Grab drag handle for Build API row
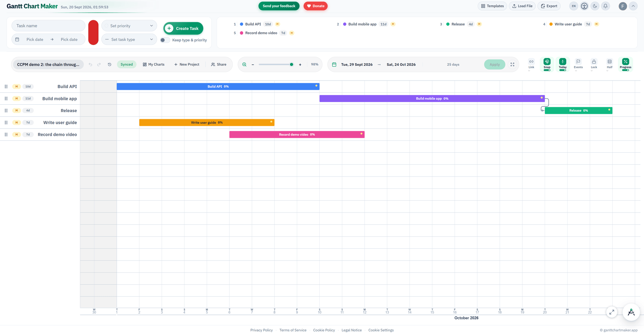Image resolution: width=644 pixels, height=333 pixels. click(x=6, y=87)
